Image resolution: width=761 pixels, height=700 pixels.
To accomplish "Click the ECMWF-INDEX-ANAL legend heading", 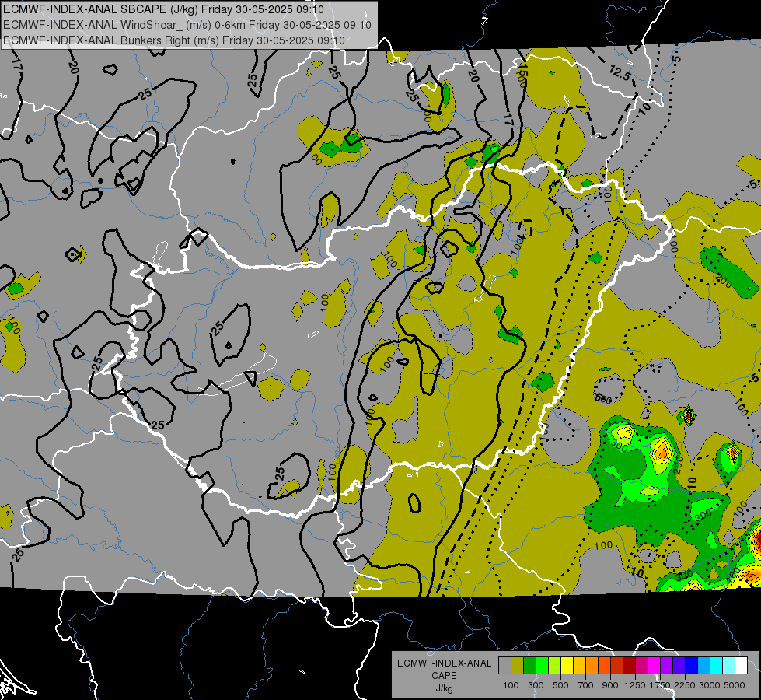I will (444, 663).
